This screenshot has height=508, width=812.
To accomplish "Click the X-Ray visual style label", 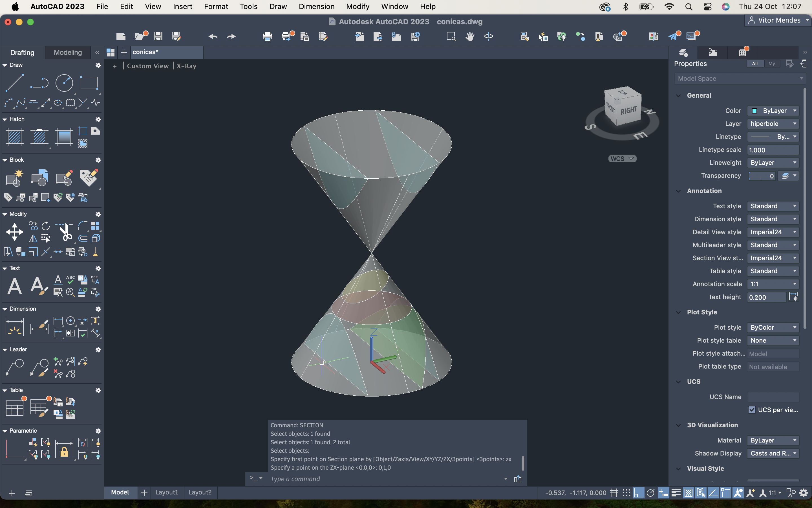I will click(x=187, y=66).
